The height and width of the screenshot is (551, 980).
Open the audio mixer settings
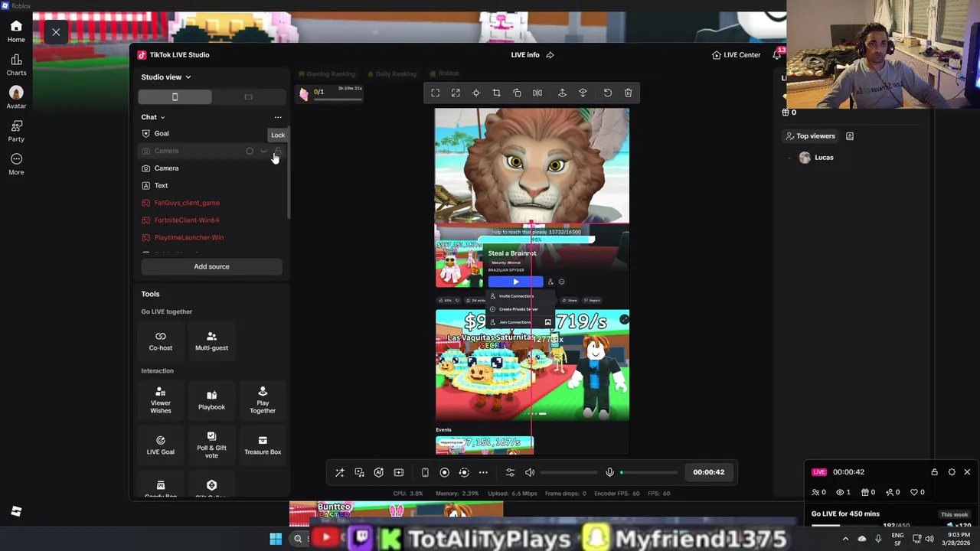[510, 473]
